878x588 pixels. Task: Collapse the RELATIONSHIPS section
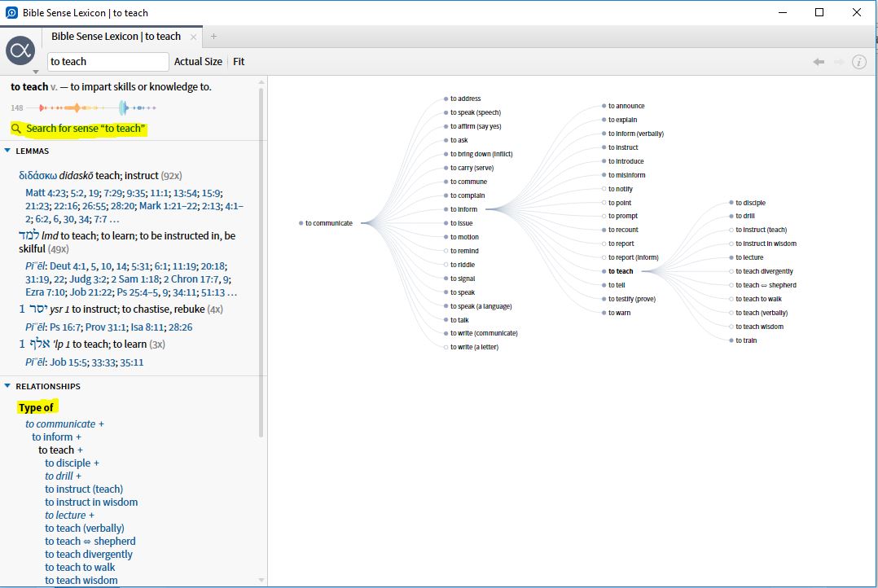point(7,386)
